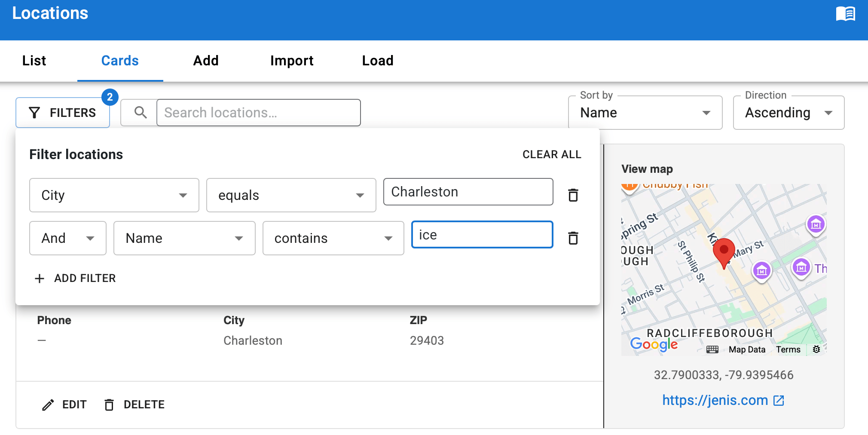Open map keyboard shortcuts icon
Viewport: 868px width, 435px height.
click(712, 349)
